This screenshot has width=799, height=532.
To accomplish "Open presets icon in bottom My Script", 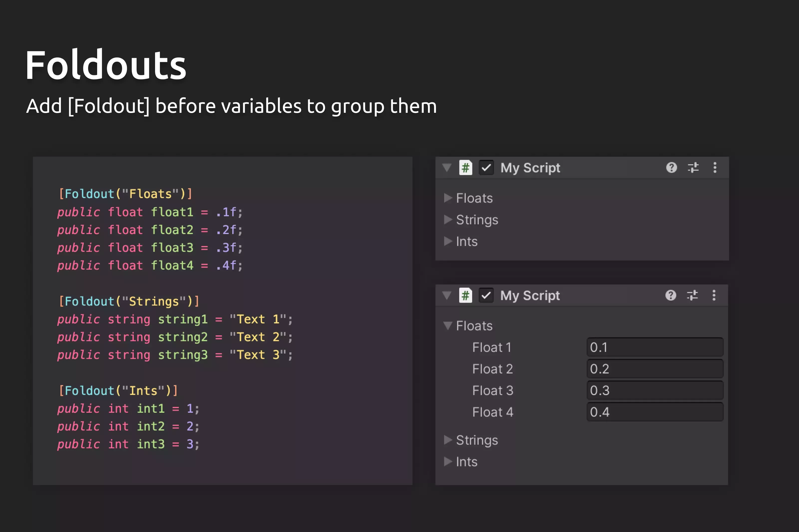I will (692, 295).
